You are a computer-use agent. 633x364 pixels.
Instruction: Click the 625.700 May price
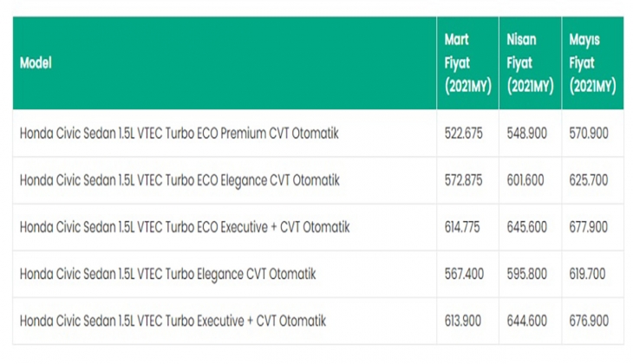589,180
